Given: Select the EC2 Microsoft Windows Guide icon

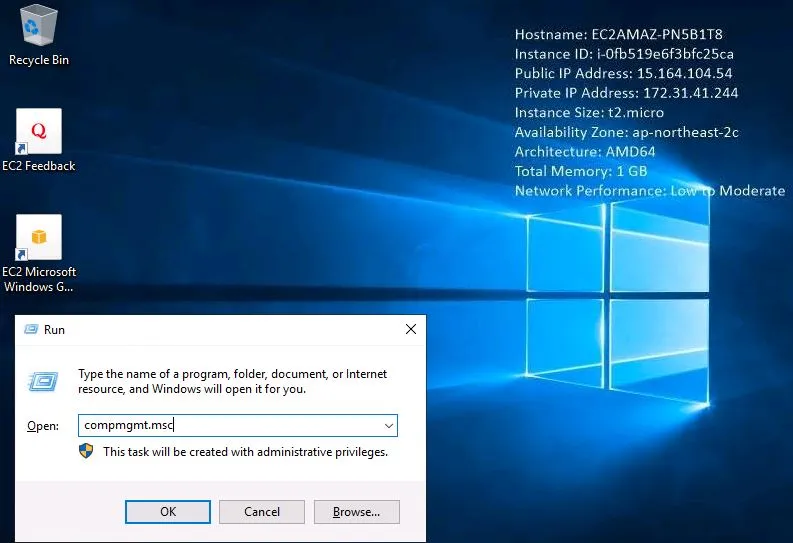Looking at the screenshot, I should pyautogui.click(x=39, y=237).
